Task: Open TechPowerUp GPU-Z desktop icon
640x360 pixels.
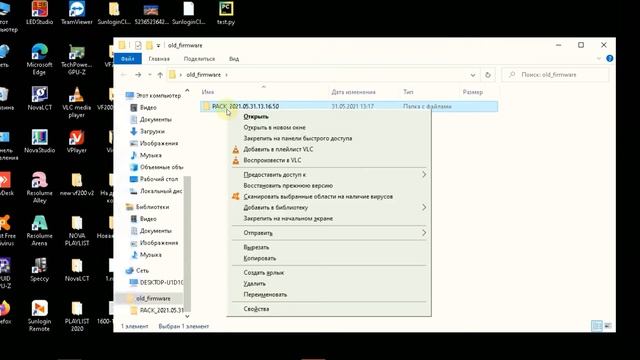Action: (76, 60)
